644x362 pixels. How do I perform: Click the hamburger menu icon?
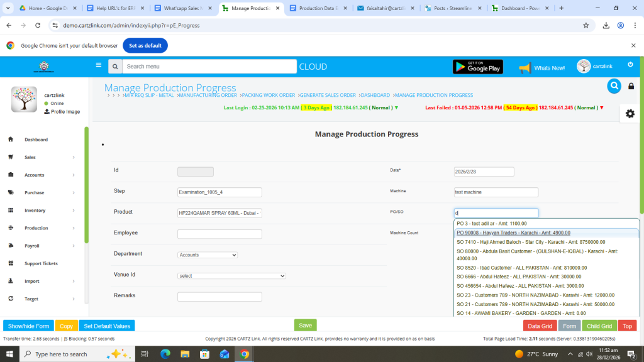[98, 65]
